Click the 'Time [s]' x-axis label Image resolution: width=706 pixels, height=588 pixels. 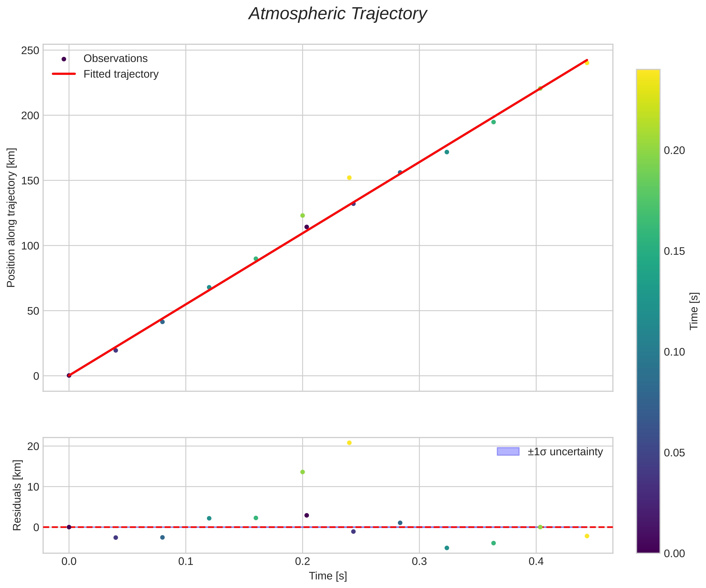point(328,576)
